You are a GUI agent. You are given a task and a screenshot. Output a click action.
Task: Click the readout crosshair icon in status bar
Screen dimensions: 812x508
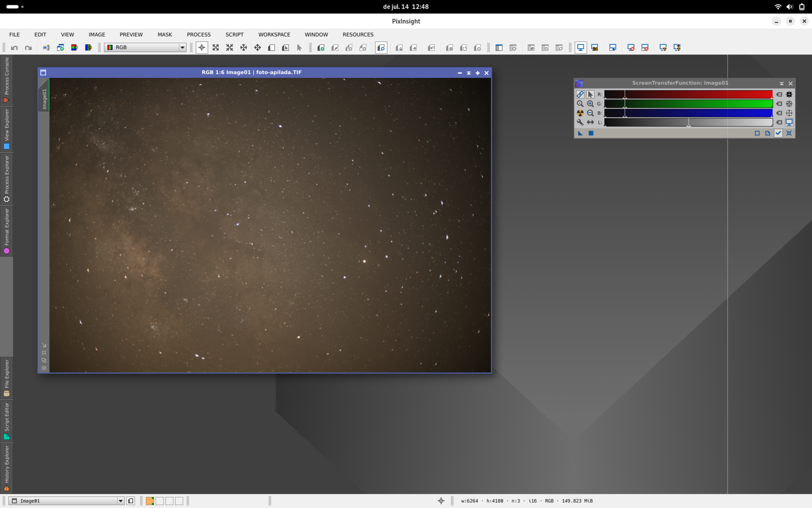click(x=441, y=501)
